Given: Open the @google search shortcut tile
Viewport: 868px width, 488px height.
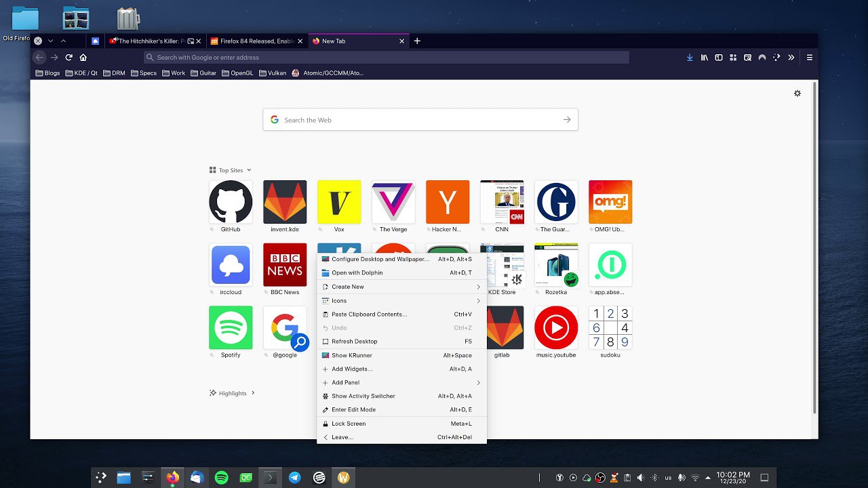Looking at the screenshot, I should click(x=285, y=327).
